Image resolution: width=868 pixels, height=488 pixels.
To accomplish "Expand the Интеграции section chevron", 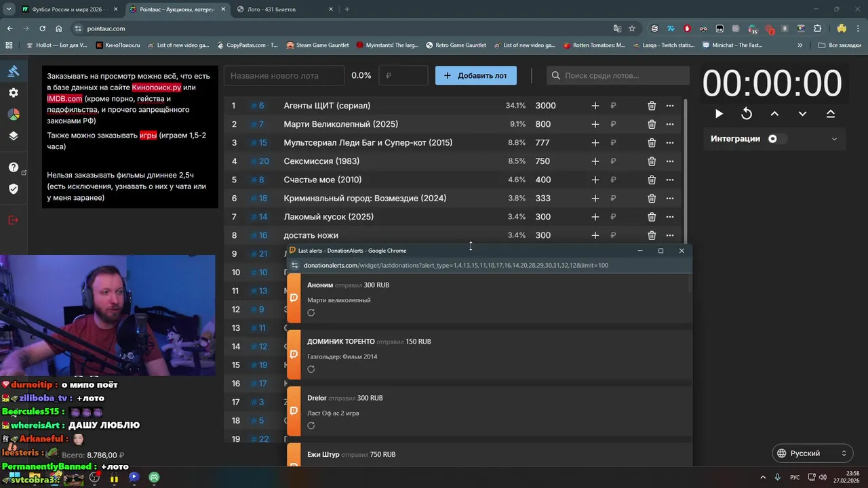I will 834,139.
